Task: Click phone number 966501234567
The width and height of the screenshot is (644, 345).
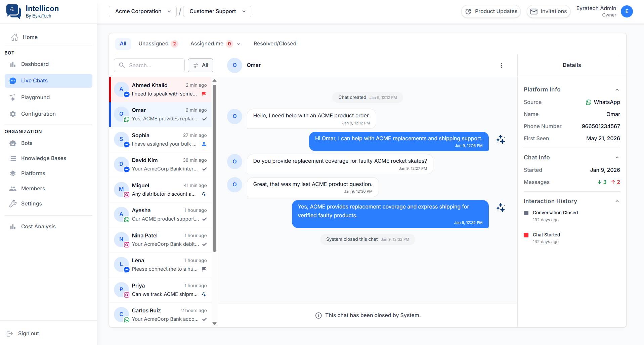Action: (x=601, y=126)
